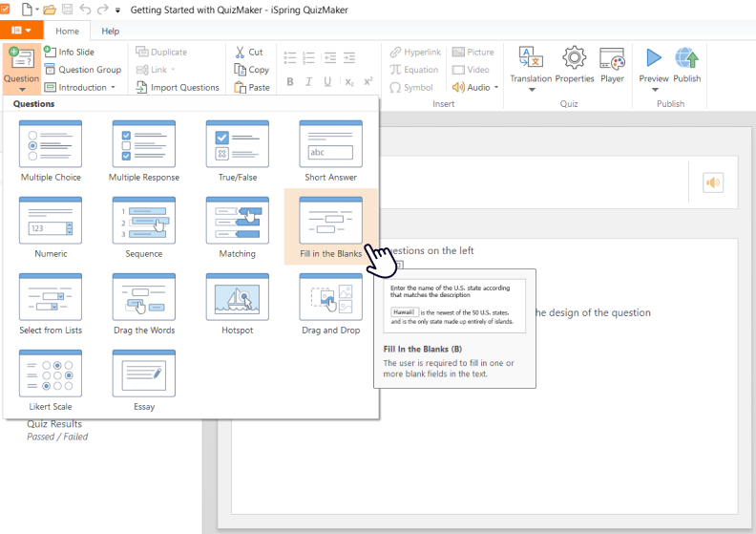Insert a Video
756x534 pixels.
(471, 70)
